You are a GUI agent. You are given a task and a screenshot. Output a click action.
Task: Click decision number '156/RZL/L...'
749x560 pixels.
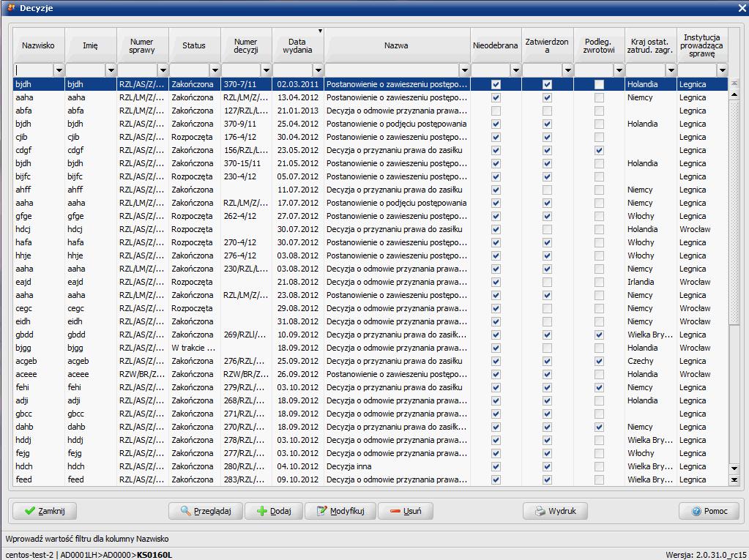click(x=245, y=150)
